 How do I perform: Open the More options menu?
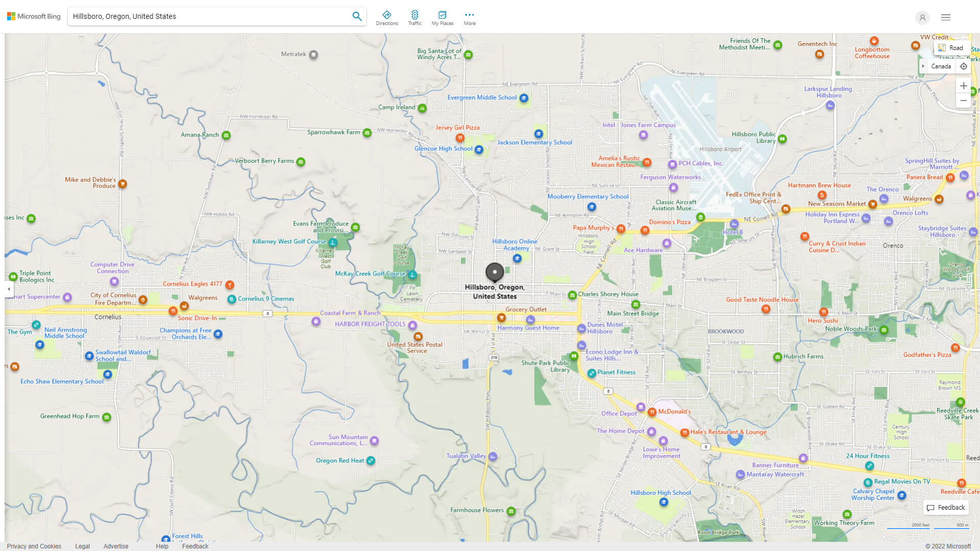point(469,17)
